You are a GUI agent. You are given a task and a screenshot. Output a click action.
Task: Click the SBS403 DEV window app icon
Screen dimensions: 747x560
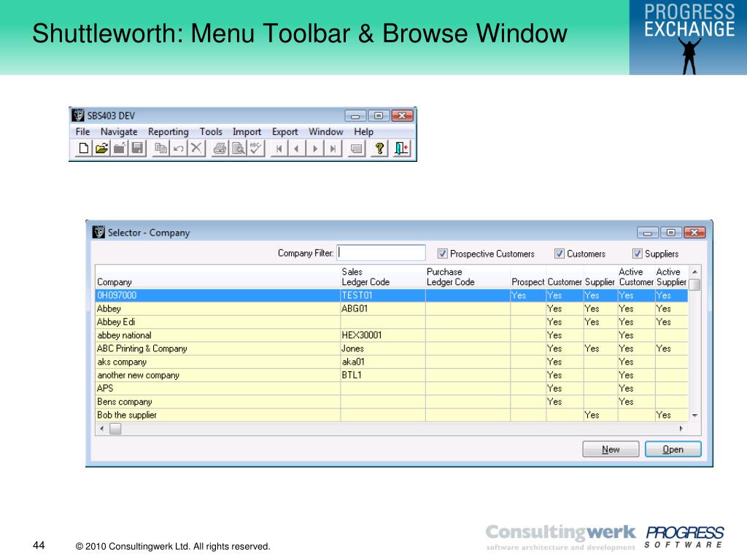78,115
